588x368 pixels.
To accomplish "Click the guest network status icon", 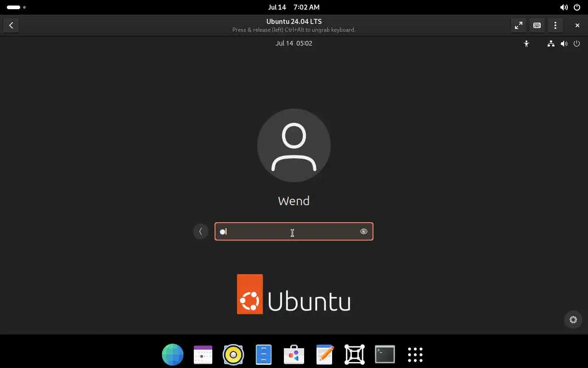I will [551, 44].
